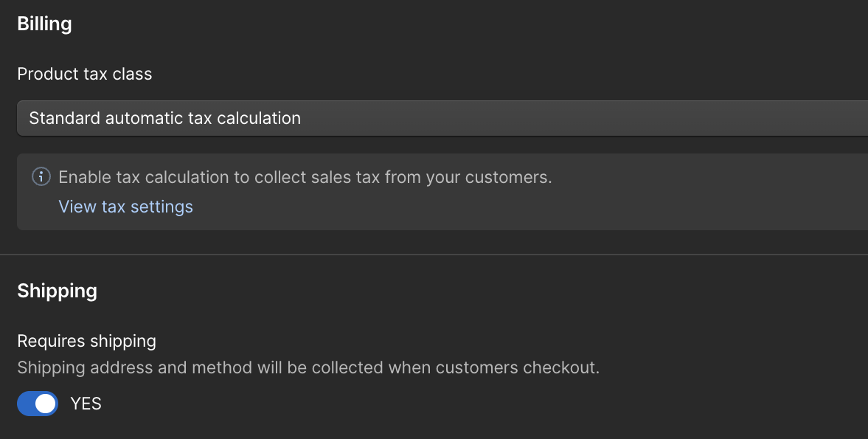Image resolution: width=868 pixels, height=439 pixels.
Task: Toggle the Requires shipping switch
Action: click(38, 404)
